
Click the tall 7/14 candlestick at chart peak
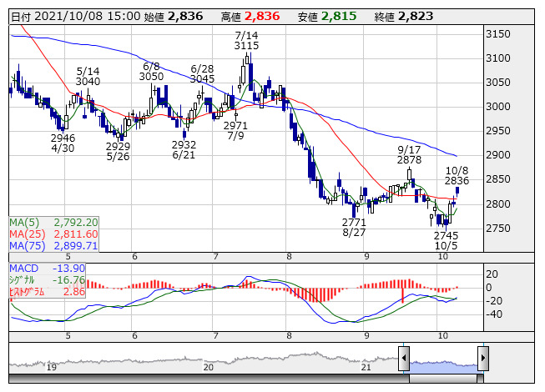(x=247, y=58)
